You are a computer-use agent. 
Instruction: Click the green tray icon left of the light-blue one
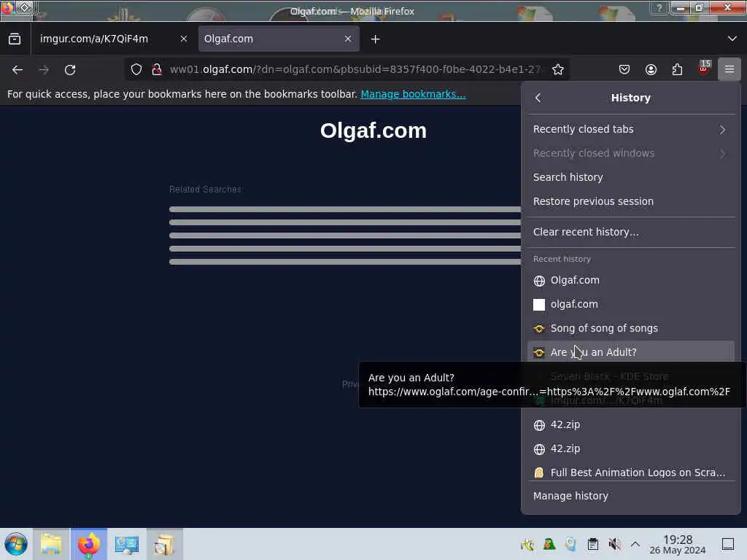pyautogui.click(x=549, y=544)
